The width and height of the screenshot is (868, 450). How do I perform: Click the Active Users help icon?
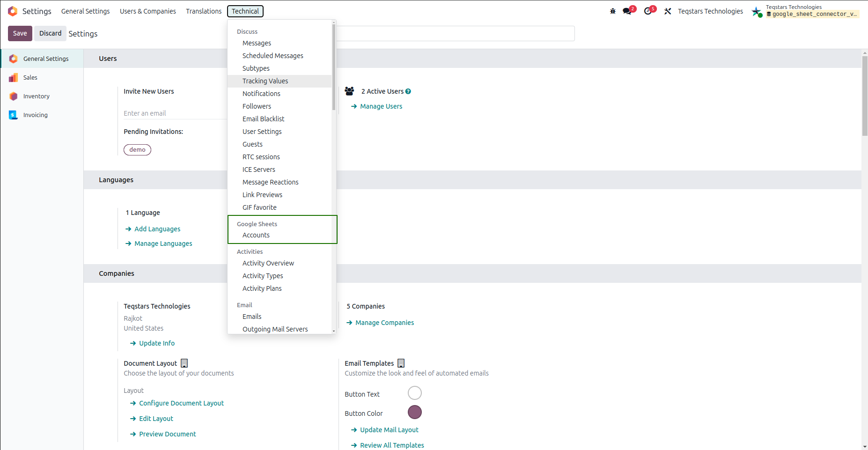coord(408,91)
